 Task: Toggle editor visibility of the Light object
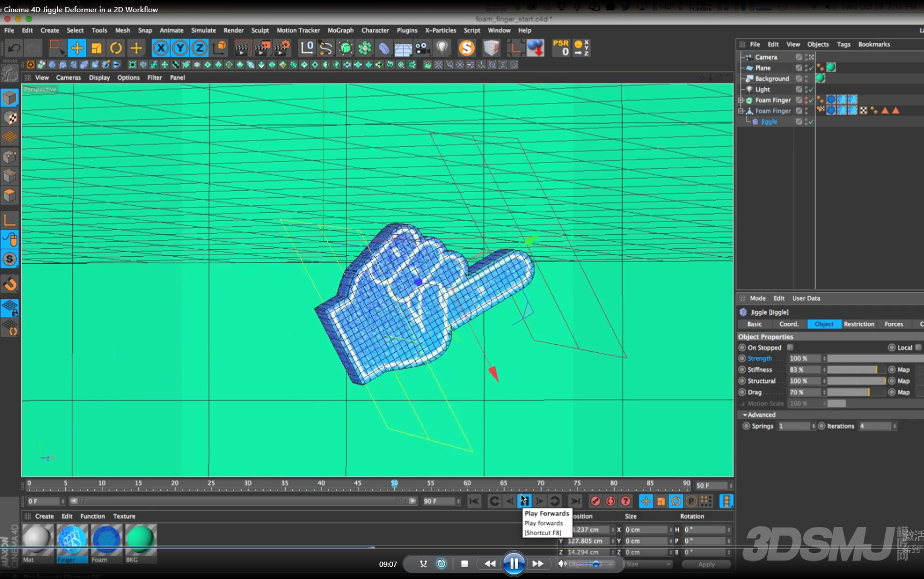click(x=807, y=88)
